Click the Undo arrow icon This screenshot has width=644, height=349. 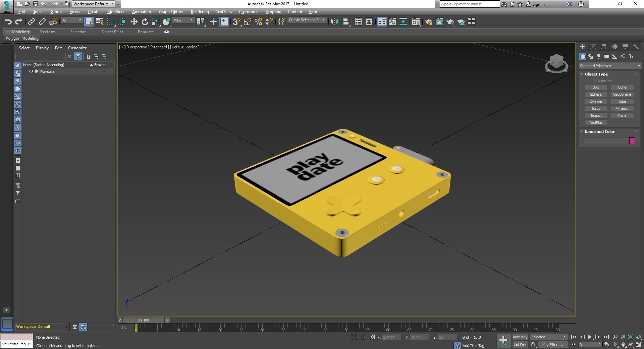pos(8,22)
